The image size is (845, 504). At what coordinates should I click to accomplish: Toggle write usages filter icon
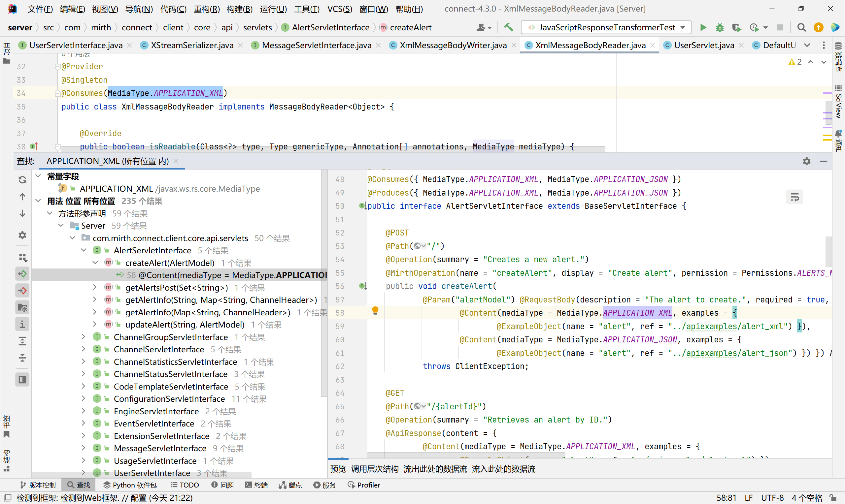click(22, 291)
